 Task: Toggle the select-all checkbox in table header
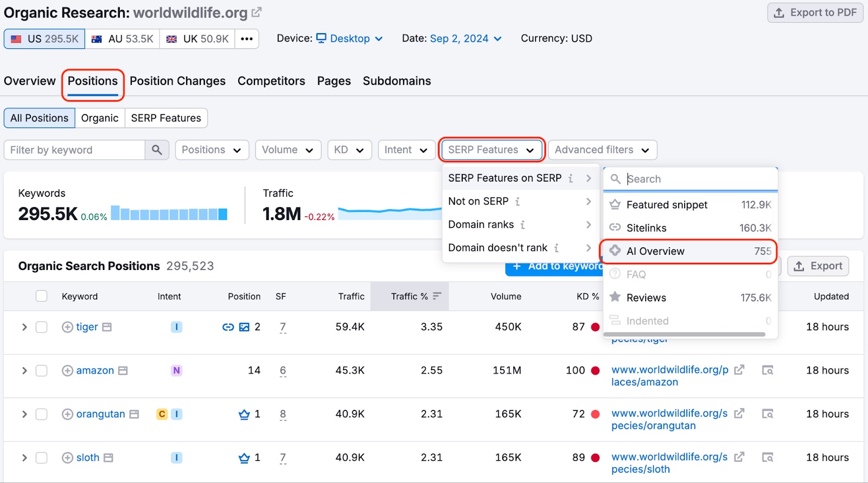click(41, 296)
